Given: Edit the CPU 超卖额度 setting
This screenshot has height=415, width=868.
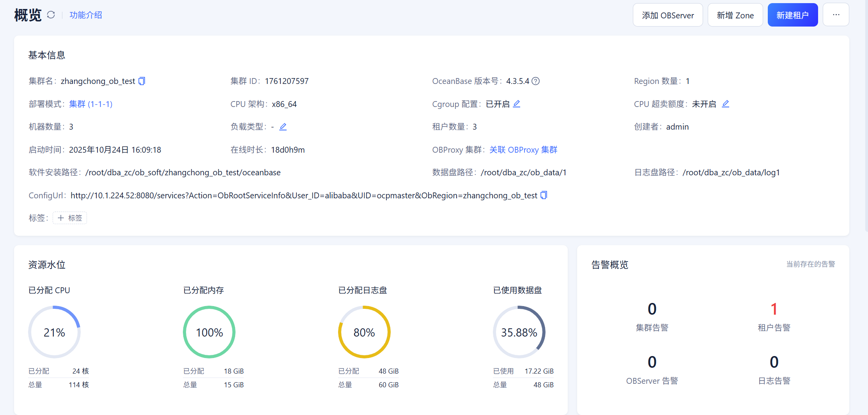Looking at the screenshot, I should point(725,104).
